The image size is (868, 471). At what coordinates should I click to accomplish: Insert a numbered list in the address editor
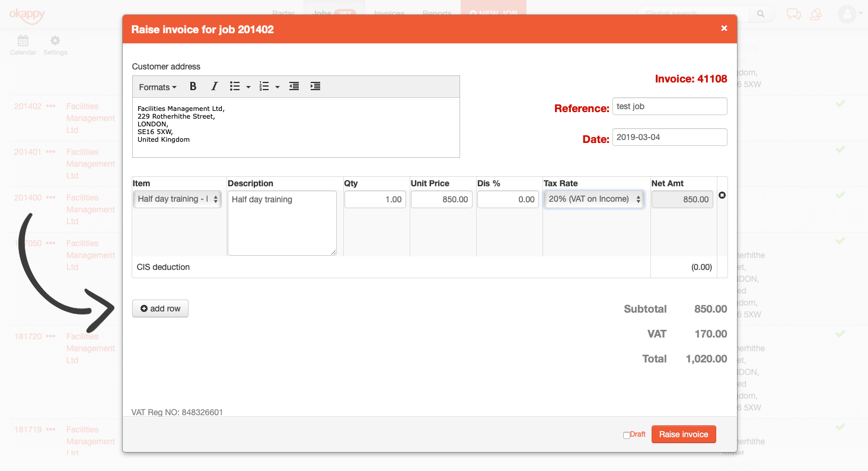tap(264, 87)
